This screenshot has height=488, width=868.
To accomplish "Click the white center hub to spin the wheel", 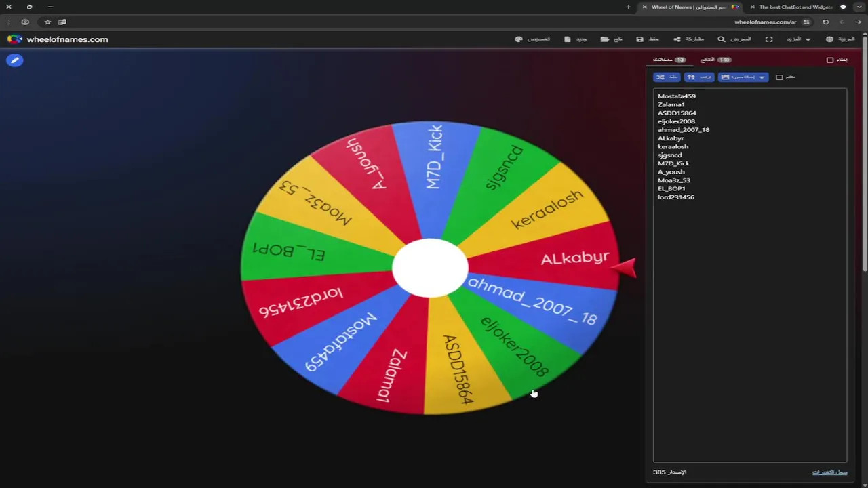I will (x=430, y=268).
